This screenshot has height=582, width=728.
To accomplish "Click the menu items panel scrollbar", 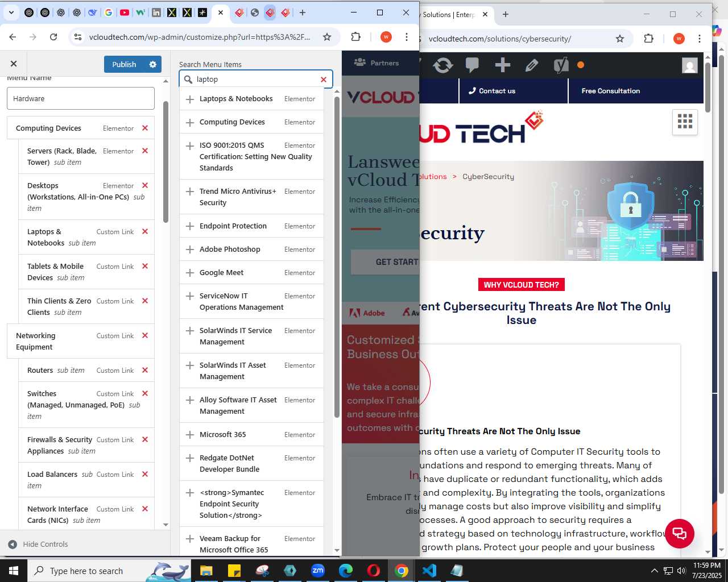I will coord(166,162).
